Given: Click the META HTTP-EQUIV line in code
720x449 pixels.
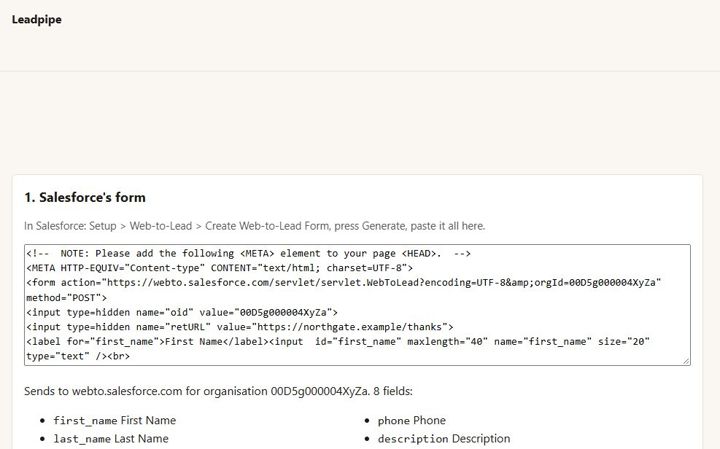Looking at the screenshot, I should (219, 268).
